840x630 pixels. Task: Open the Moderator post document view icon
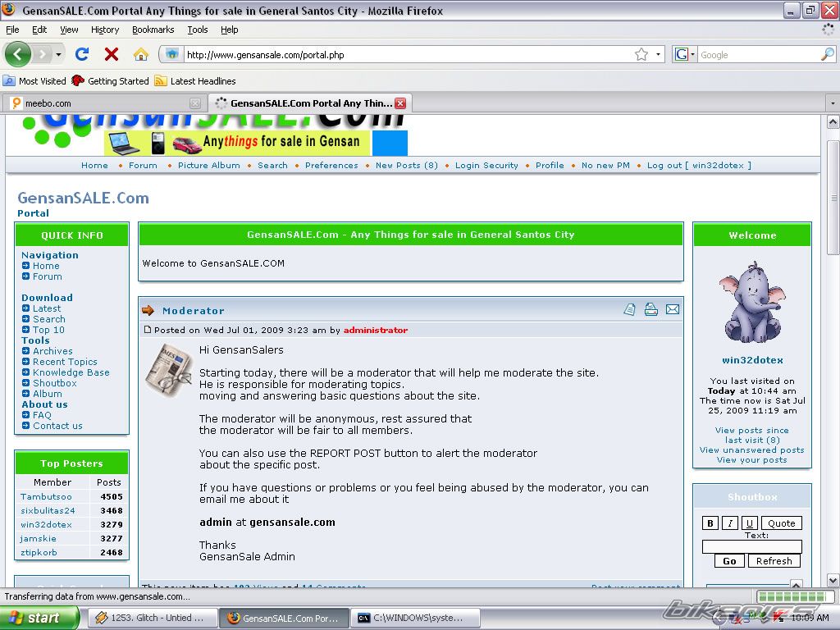630,309
